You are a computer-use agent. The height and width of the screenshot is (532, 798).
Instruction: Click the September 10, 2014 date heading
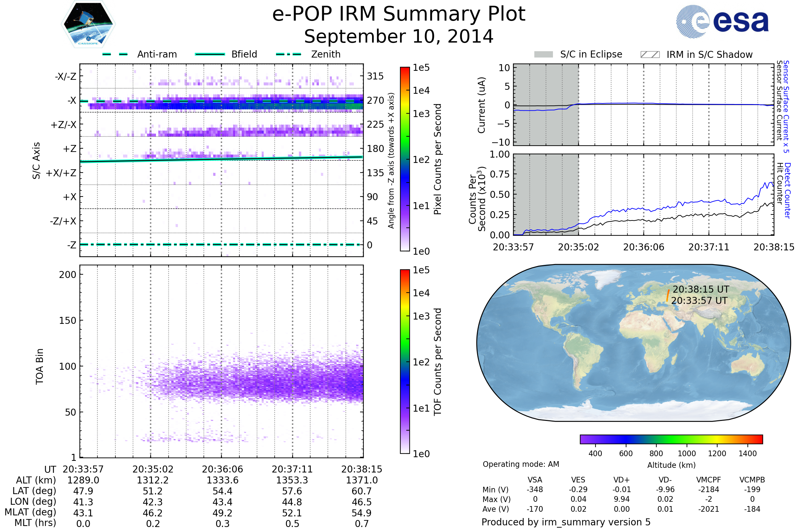(x=399, y=37)
